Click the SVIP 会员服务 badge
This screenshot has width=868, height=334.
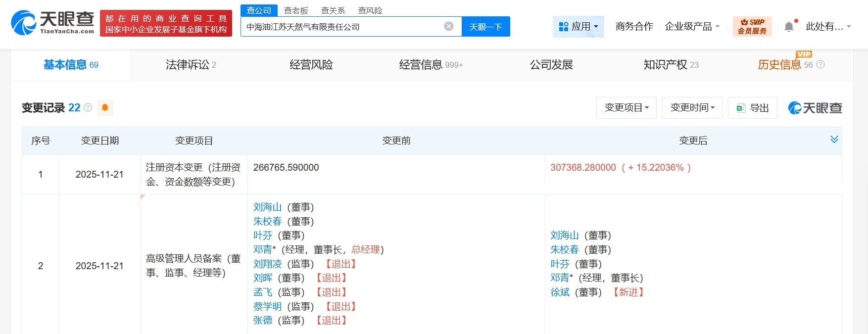tap(752, 27)
